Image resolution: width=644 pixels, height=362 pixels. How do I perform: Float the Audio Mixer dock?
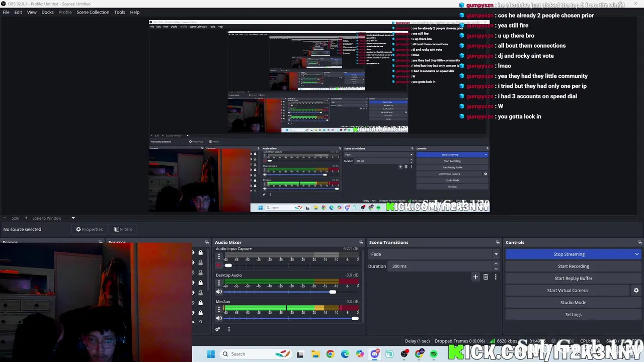click(x=361, y=242)
